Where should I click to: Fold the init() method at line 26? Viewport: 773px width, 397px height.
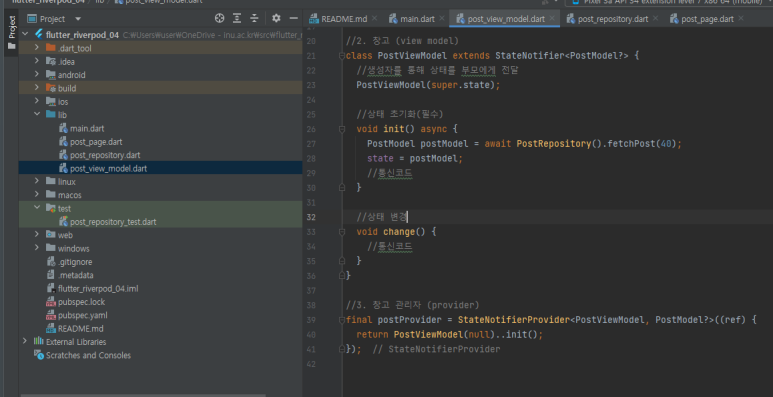[342, 129]
